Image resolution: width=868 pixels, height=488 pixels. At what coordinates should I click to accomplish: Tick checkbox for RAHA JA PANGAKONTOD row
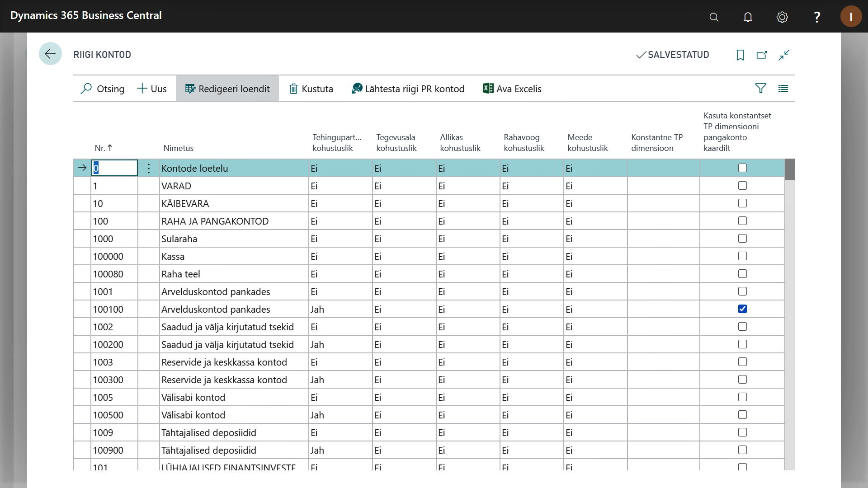[742, 221]
